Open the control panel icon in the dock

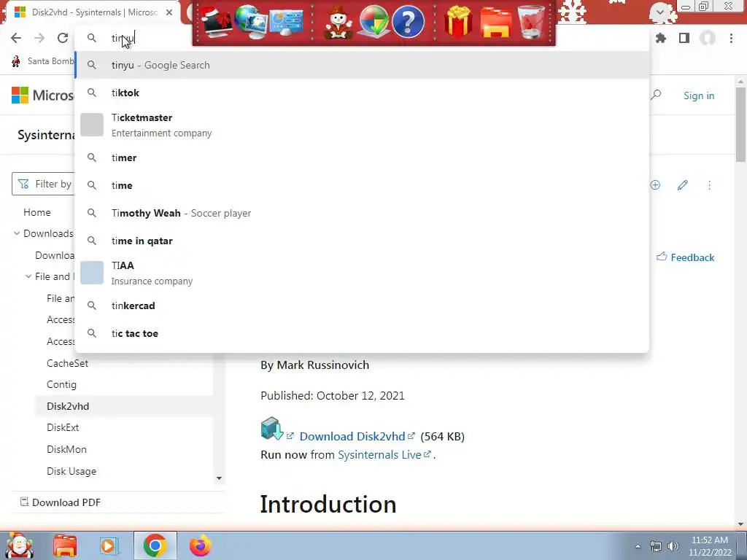(287, 23)
